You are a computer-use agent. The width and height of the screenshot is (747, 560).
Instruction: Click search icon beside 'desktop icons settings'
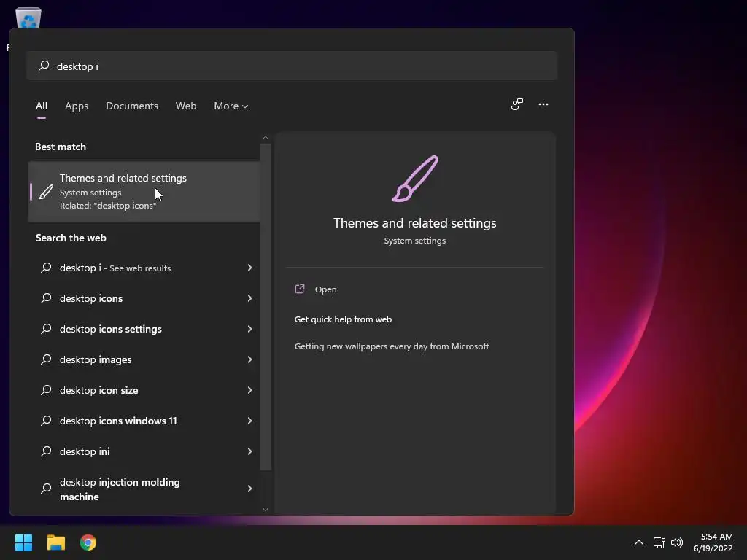(46, 329)
